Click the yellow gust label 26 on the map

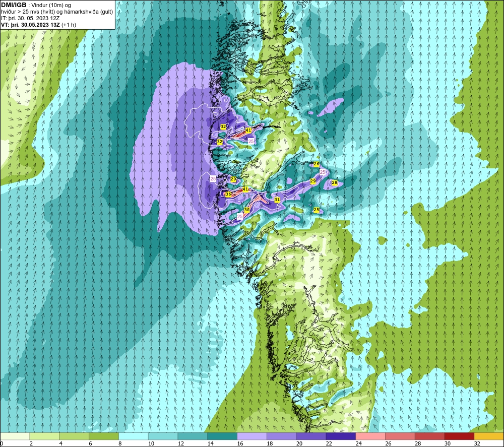point(317,164)
